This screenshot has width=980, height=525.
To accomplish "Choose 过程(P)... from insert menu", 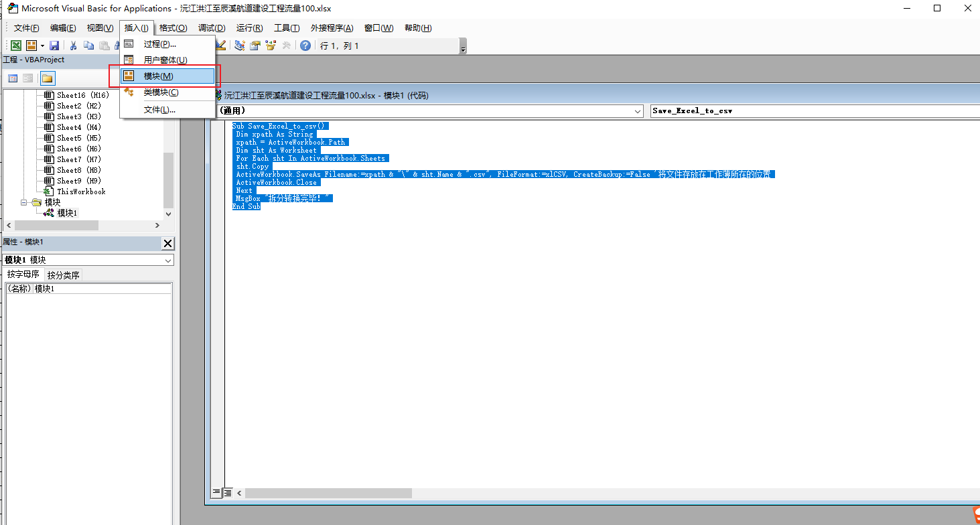I will [x=168, y=44].
